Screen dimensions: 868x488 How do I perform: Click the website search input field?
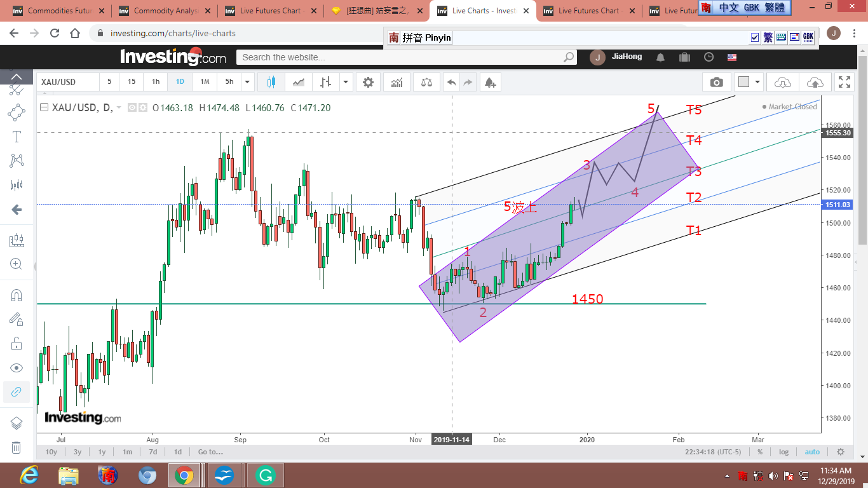click(x=400, y=57)
